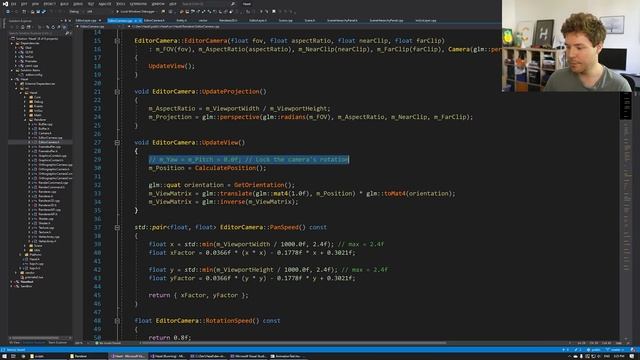Open the Build menu
This screenshot has height=360, width=640.
64,4
